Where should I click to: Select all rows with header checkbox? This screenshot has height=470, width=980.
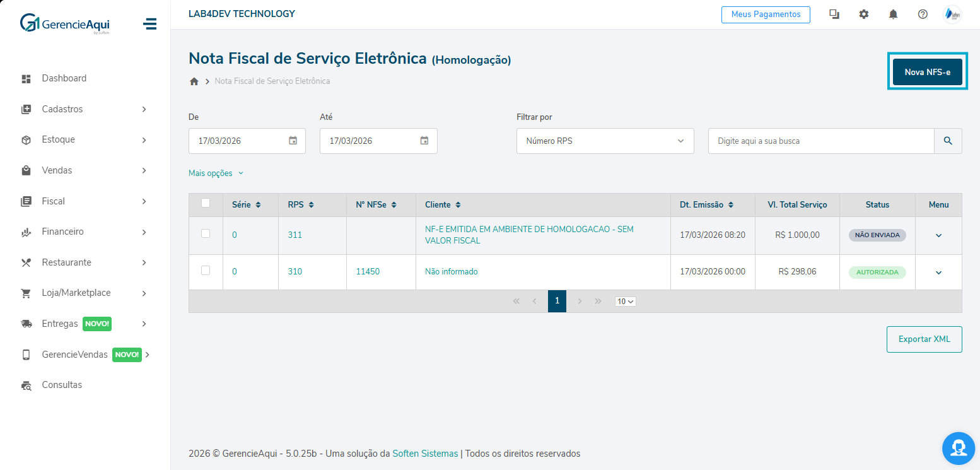click(x=206, y=203)
